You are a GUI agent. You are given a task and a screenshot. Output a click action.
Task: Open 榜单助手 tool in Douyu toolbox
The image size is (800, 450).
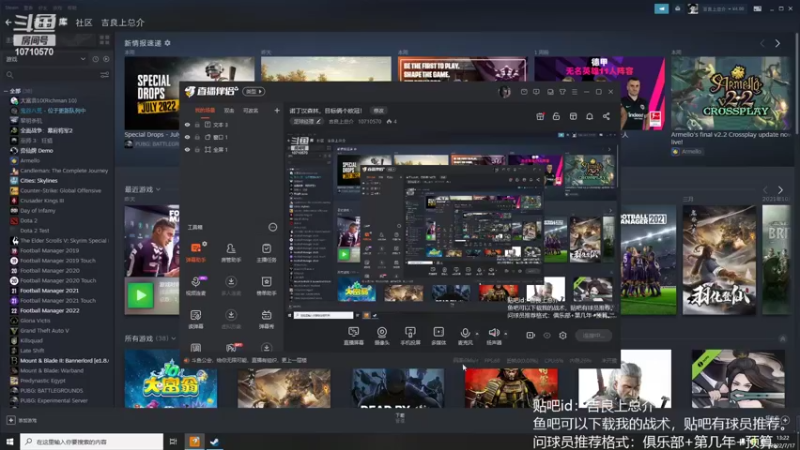tap(266, 285)
